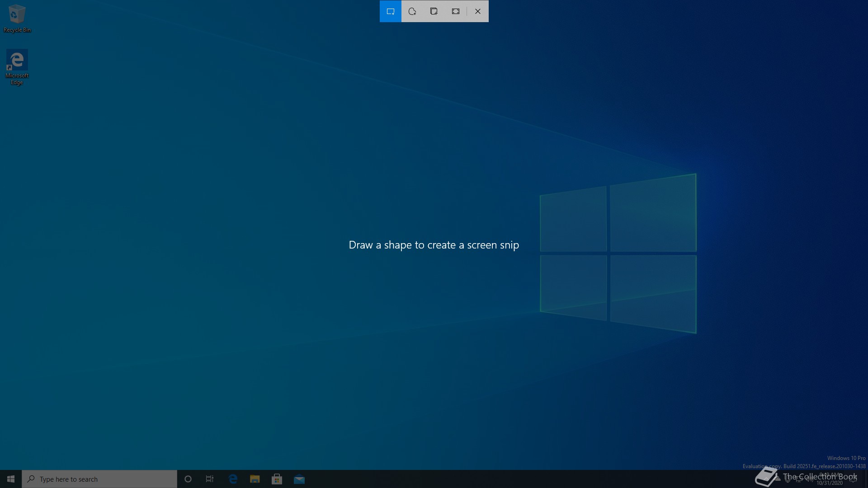Open the Windows Start menu

click(11, 479)
